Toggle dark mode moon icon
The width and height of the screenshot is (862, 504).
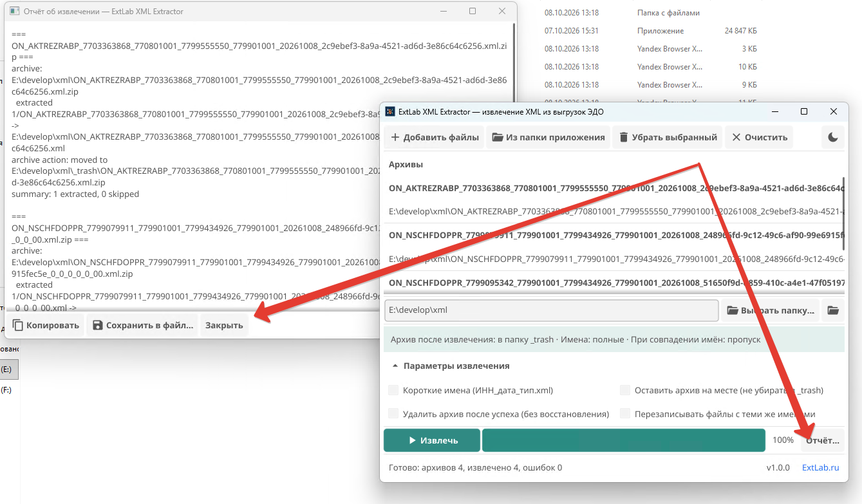[x=832, y=137]
